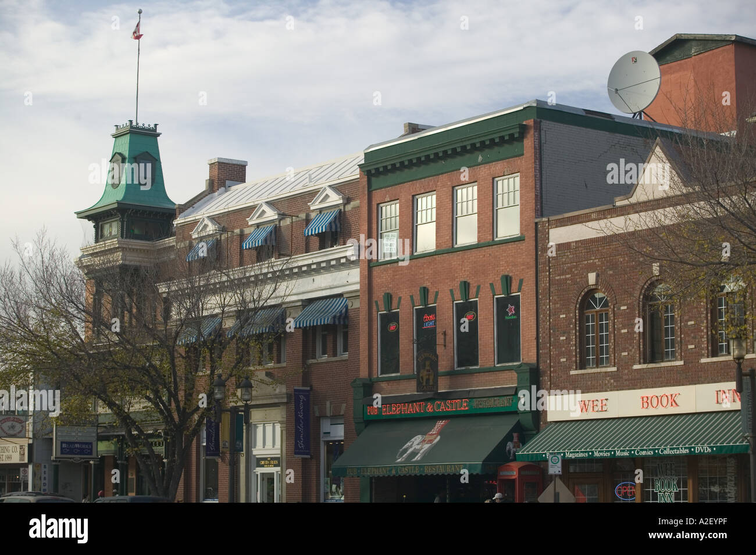Click the red ELEPHANT & CASTLE sign lettering

click(425, 406)
